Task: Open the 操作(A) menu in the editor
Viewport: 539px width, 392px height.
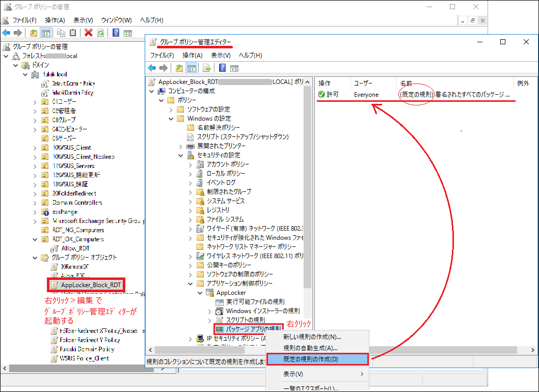Action: [x=192, y=55]
